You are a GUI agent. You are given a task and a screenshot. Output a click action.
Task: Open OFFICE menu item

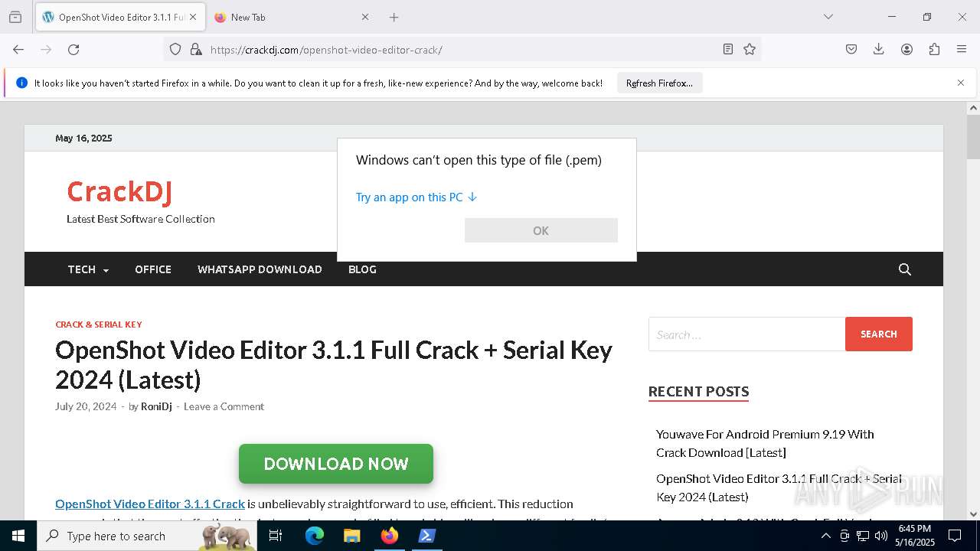(153, 269)
